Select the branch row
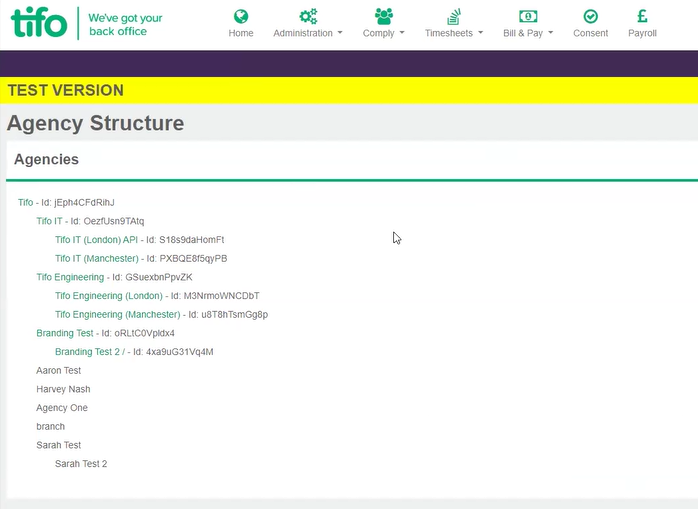Image resolution: width=698 pixels, height=509 pixels. [x=50, y=427]
